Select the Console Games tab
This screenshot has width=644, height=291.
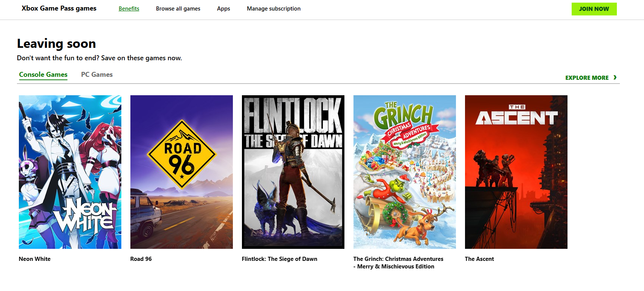tap(43, 75)
